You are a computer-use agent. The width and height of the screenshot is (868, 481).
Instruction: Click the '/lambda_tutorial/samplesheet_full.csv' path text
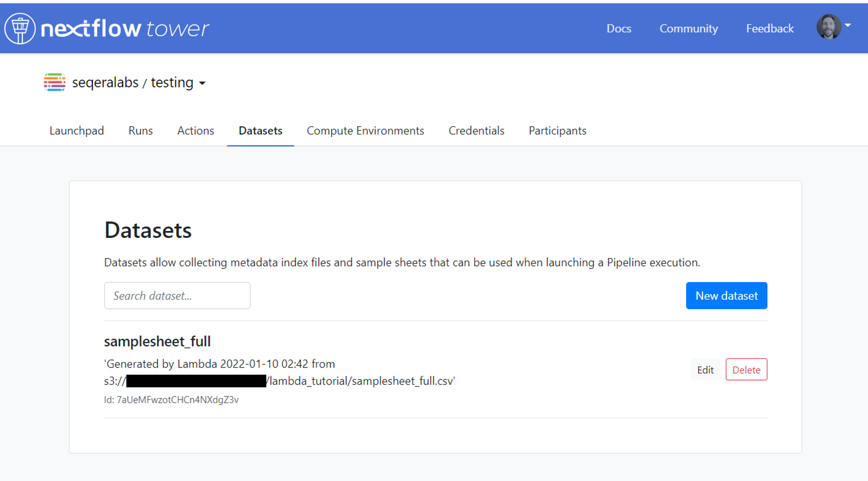(x=361, y=381)
